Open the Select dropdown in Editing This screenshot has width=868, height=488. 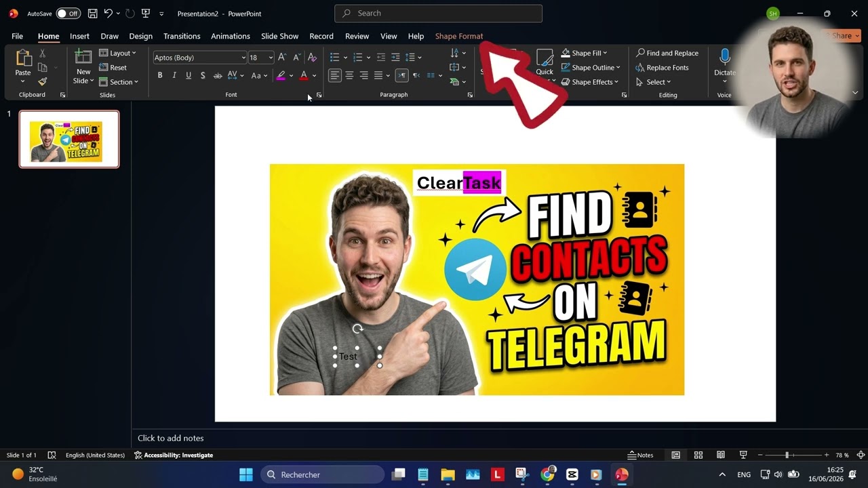click(654, 82)
